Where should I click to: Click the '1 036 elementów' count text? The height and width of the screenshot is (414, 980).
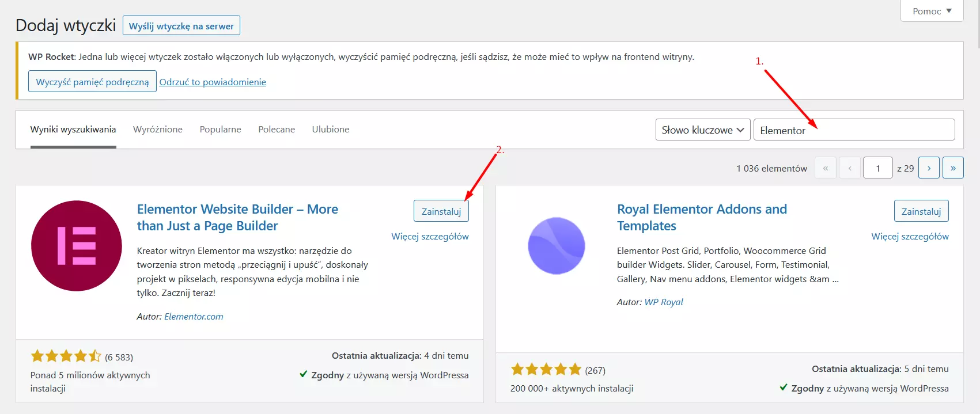771,169
